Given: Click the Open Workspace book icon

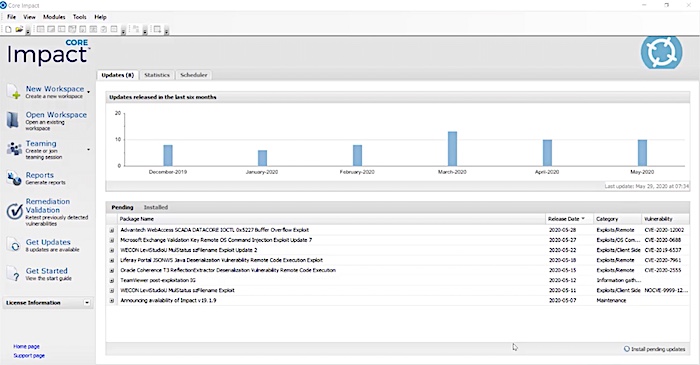Looking at the screenshot, I should tap(13, 120).
